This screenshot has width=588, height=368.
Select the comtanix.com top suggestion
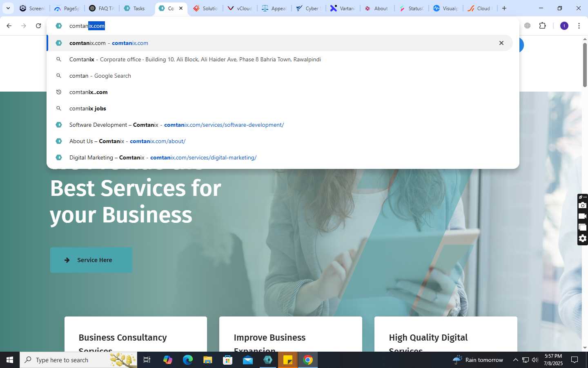[279, 43]
